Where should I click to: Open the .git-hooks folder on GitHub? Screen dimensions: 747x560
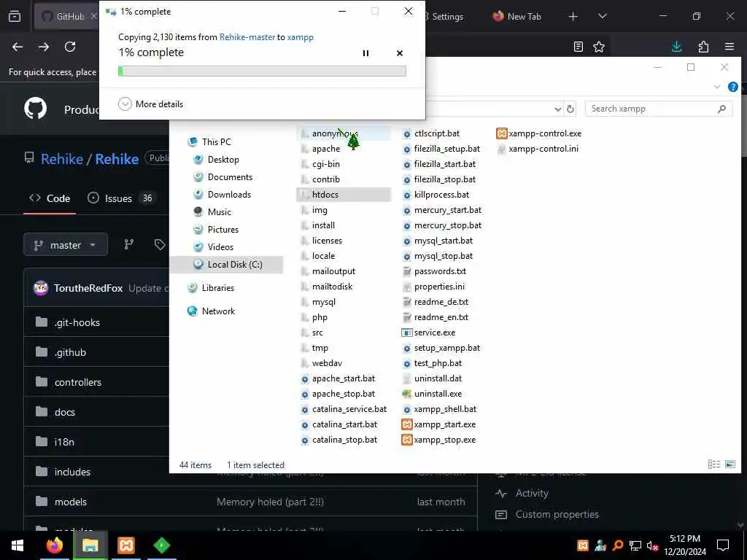tap(77, 323)
